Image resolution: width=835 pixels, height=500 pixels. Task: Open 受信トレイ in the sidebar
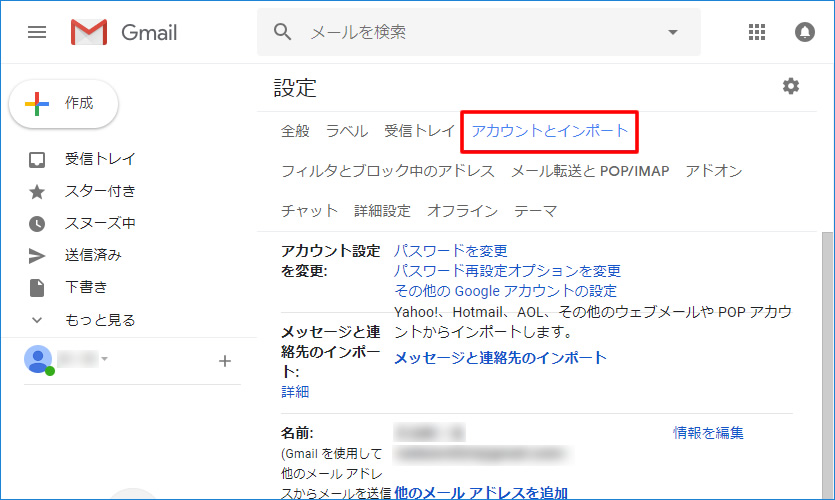pos(100,159)
